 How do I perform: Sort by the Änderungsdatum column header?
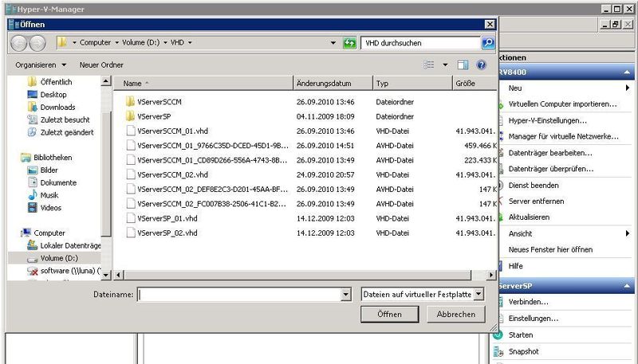click(333, 84)
